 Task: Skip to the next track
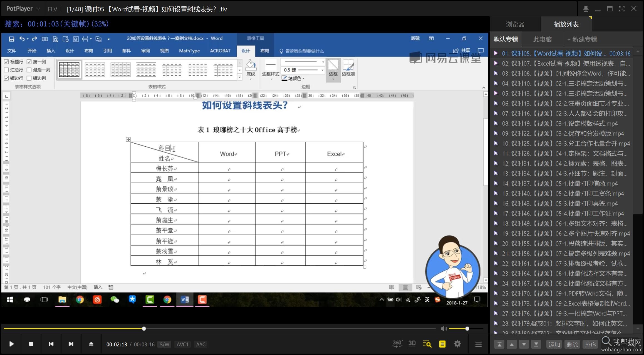(71, 344)
